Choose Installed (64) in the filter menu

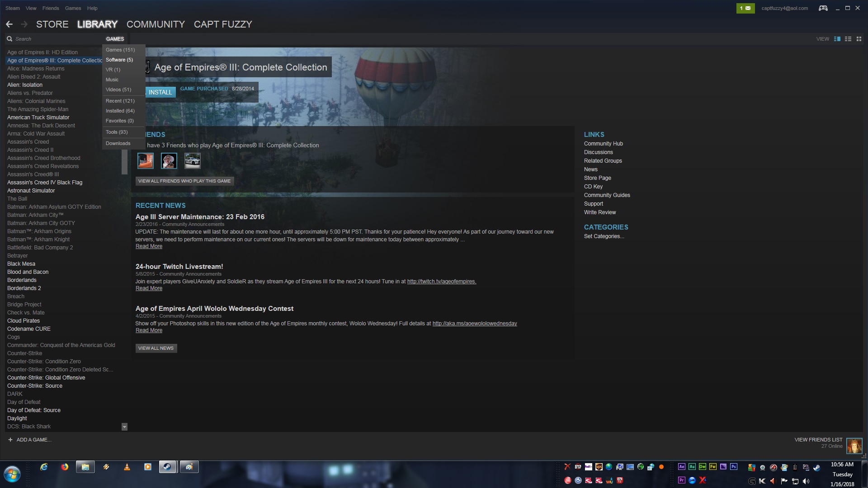[120, 111]
